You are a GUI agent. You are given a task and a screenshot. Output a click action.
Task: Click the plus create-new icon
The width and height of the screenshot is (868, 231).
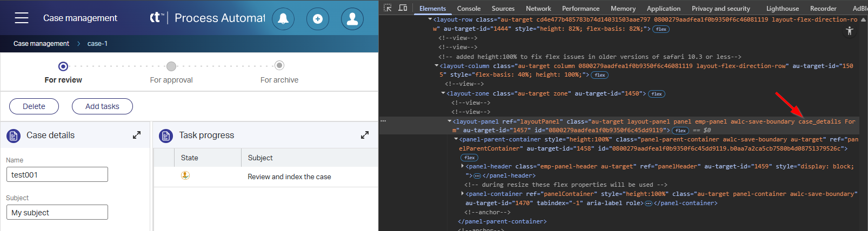click(318, 19)
